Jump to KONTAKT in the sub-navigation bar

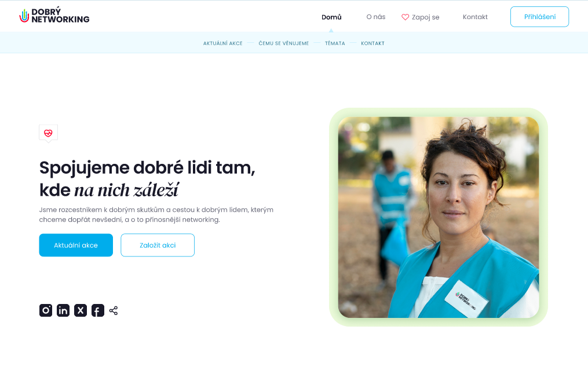point(372,43)
